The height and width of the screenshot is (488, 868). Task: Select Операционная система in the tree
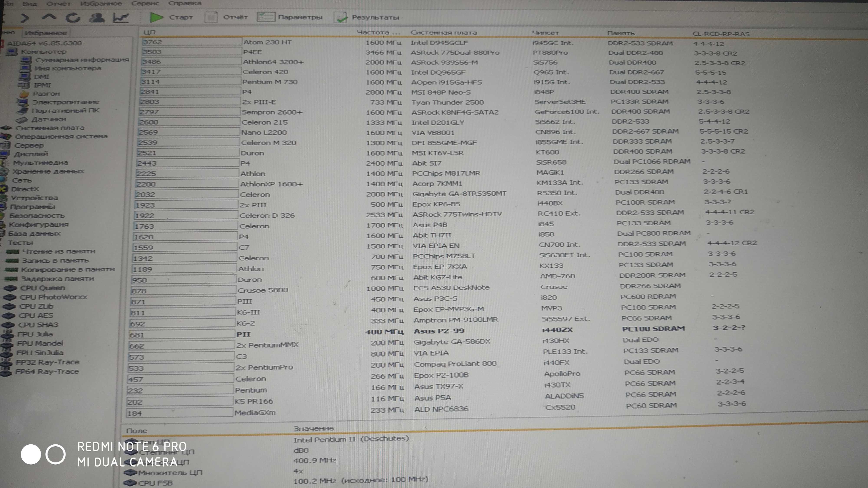[61, 136]
